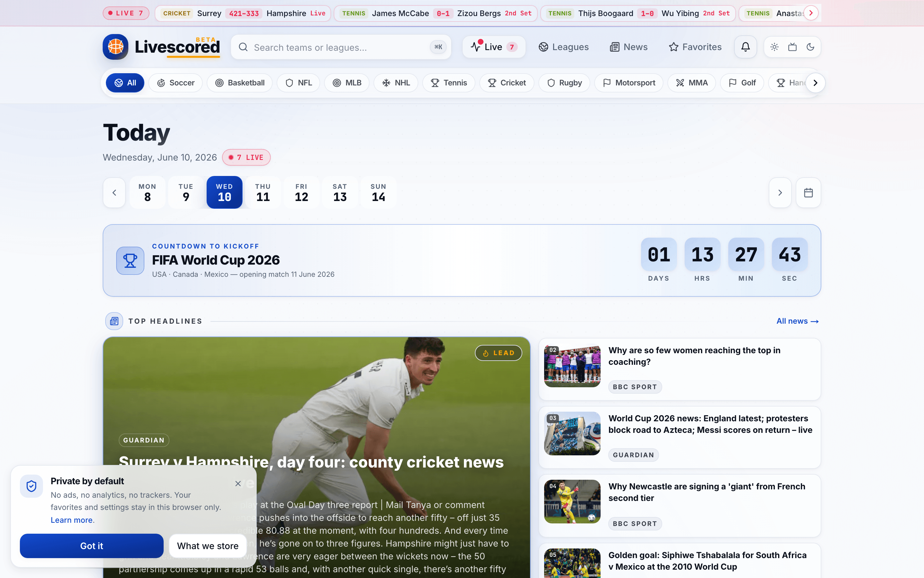The width and height of the screenshot is (924, 578).
Task: Select Thursday 11 in date strip
Action: tap(263, 192)
